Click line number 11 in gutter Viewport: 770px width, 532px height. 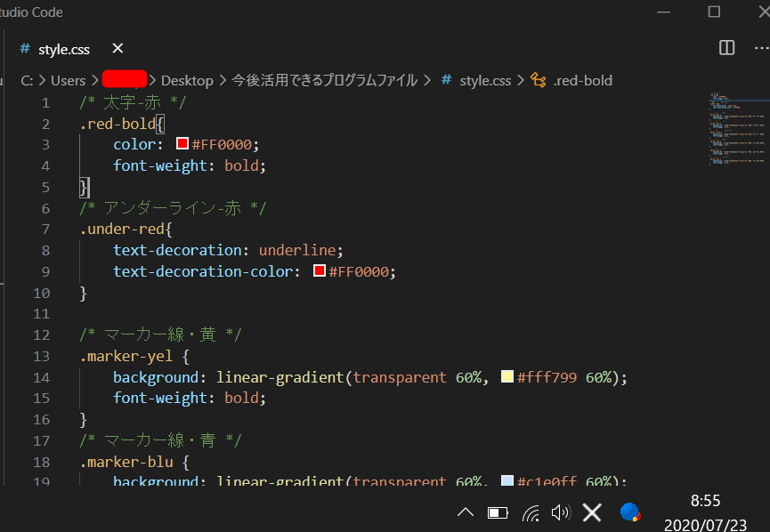tap(41, 314)
